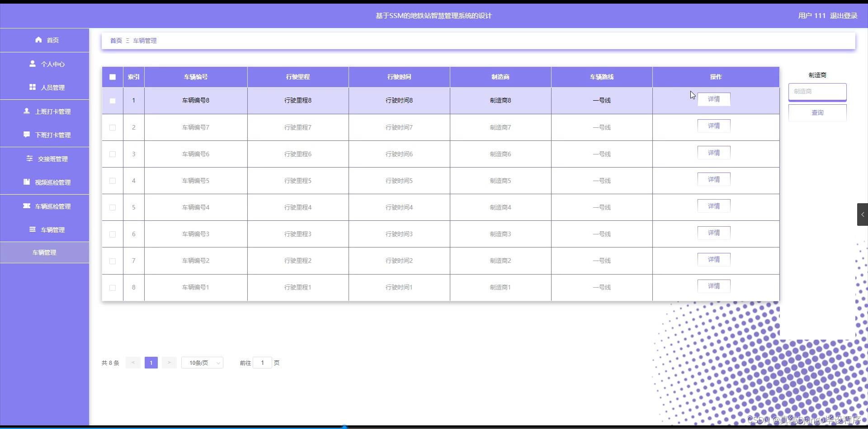The height and width of the screenshot is (429, 868).
Task: Open the 10条/页 page size dropdown
Action: click(202, 363)
